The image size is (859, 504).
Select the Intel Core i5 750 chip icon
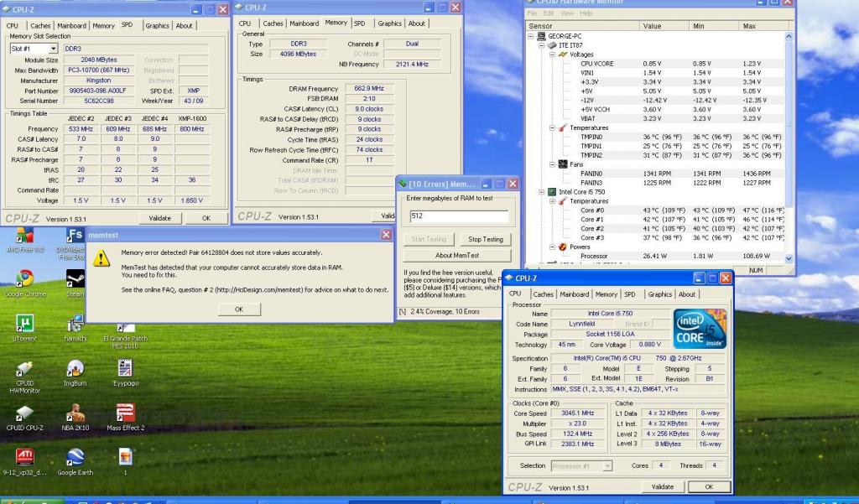coord(552,192)
